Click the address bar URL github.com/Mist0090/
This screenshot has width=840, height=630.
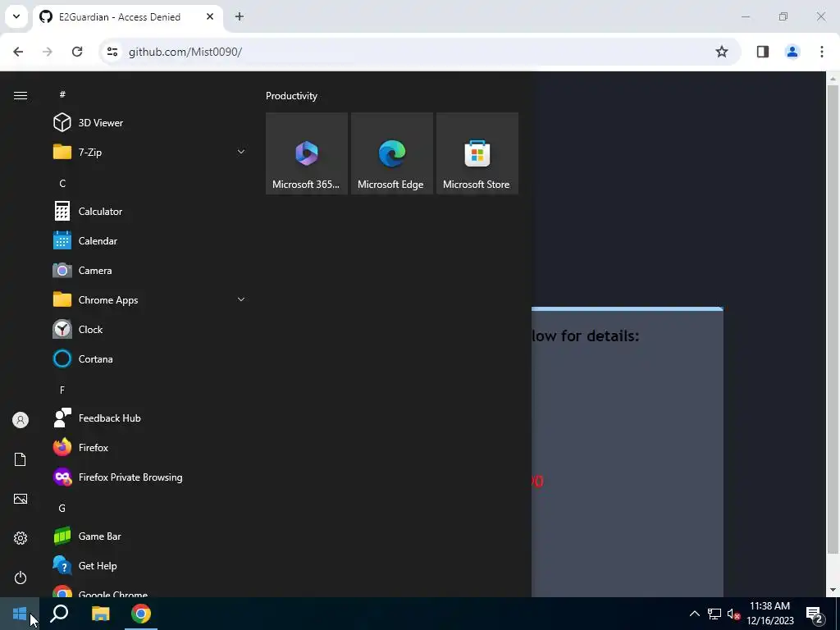(185, 52)
